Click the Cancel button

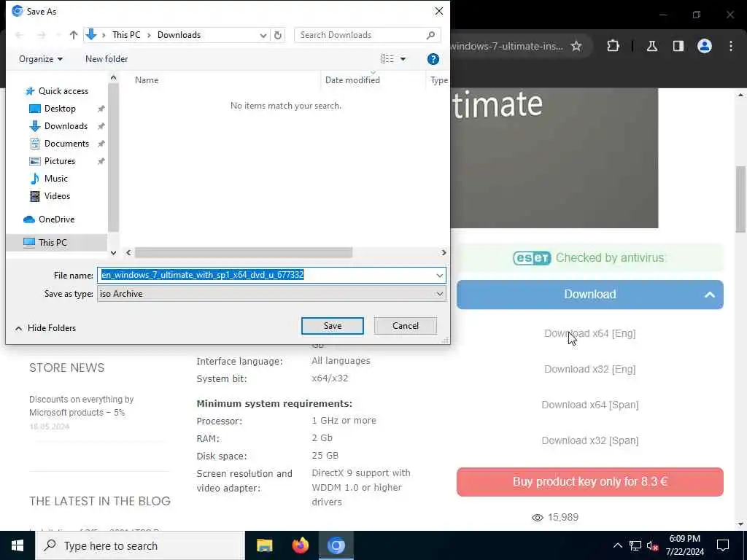click(406, 326)
